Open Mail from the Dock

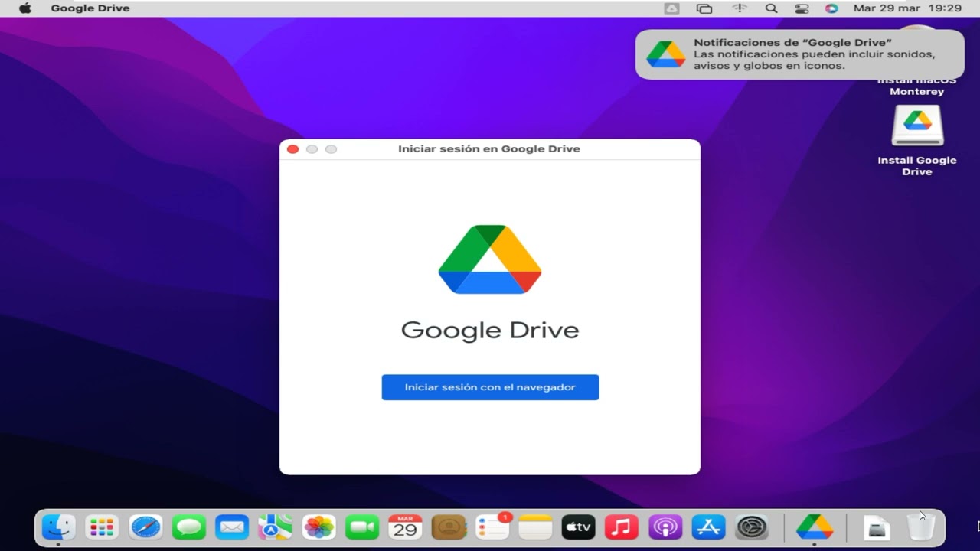(232, 527)
